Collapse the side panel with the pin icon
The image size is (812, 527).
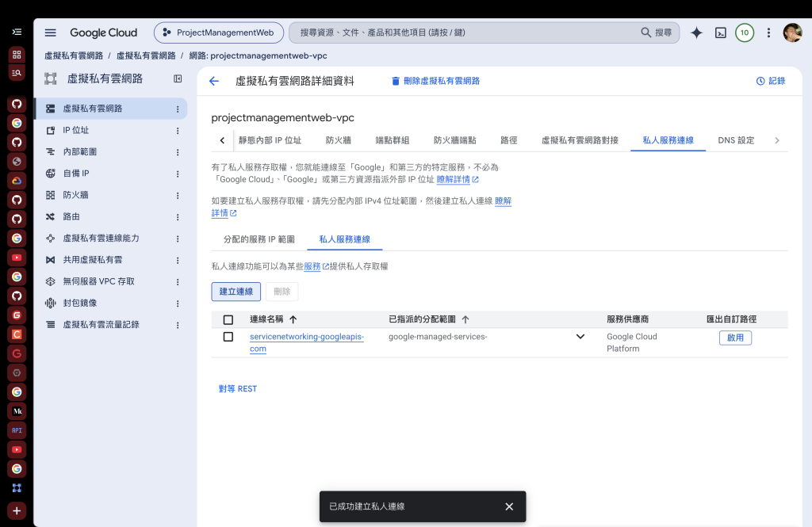tap(178, 78)
